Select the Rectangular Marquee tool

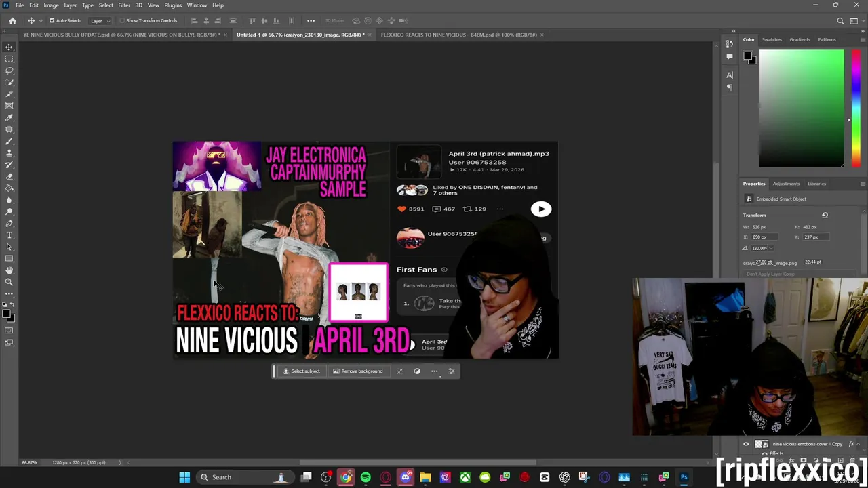[x=9, y=59]
